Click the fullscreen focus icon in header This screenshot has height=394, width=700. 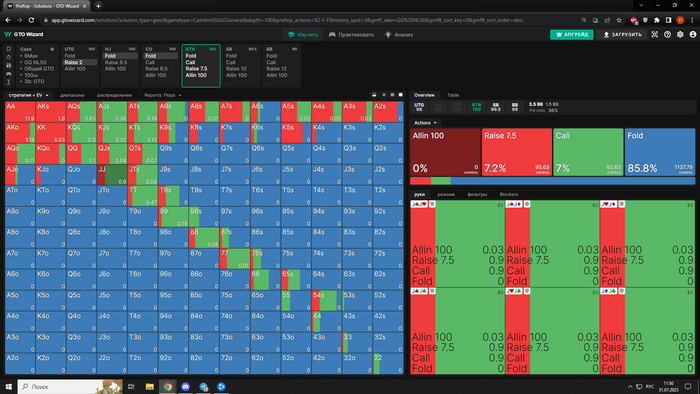coord(654,34)
